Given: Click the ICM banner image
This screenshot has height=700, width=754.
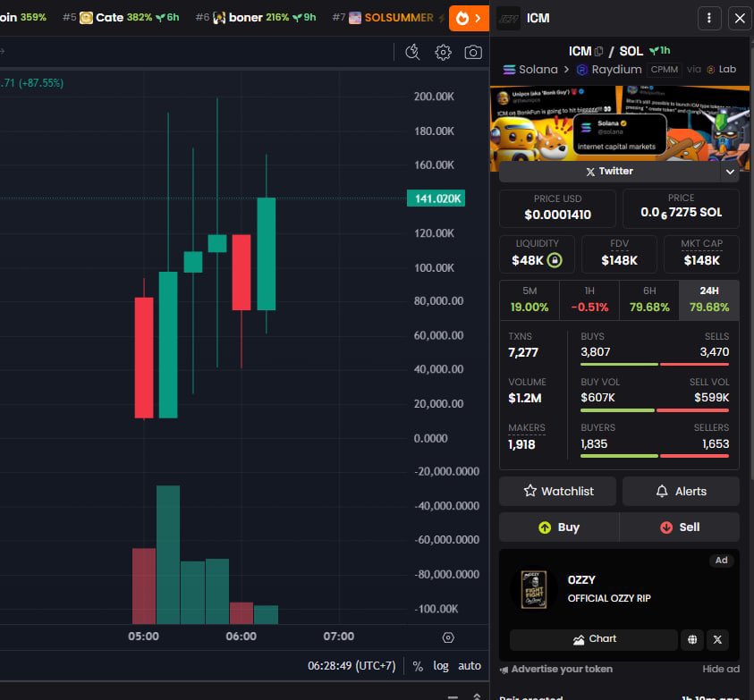Looking at the screenshot, I should (619, 124).
